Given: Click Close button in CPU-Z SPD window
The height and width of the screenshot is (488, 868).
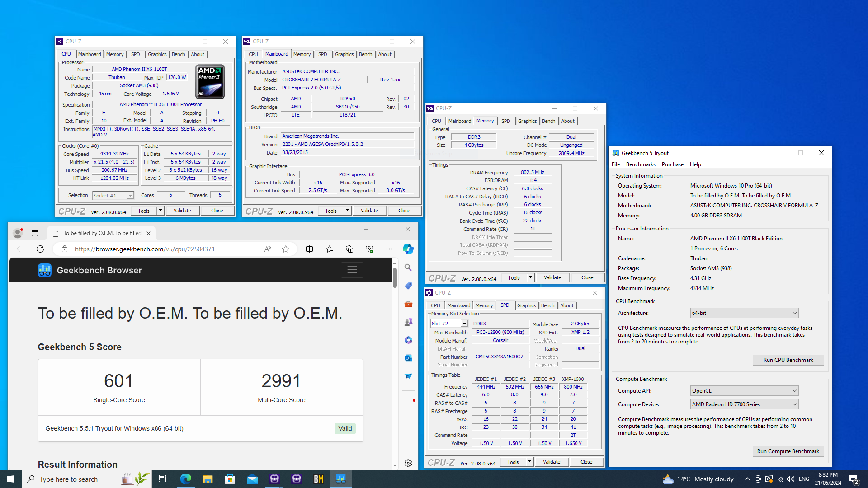Looking at the screenshot, I should pyautogui.click(x=586, y=462).
